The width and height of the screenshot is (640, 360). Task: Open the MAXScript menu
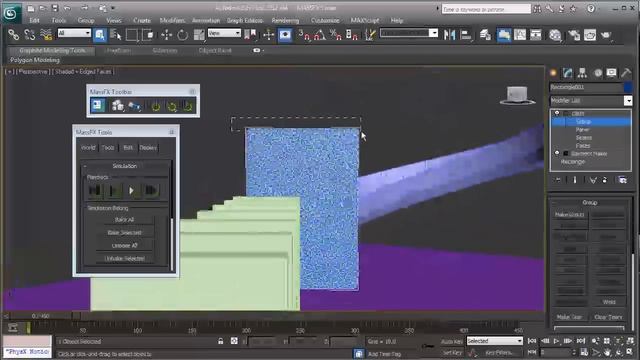coord(364,20)
